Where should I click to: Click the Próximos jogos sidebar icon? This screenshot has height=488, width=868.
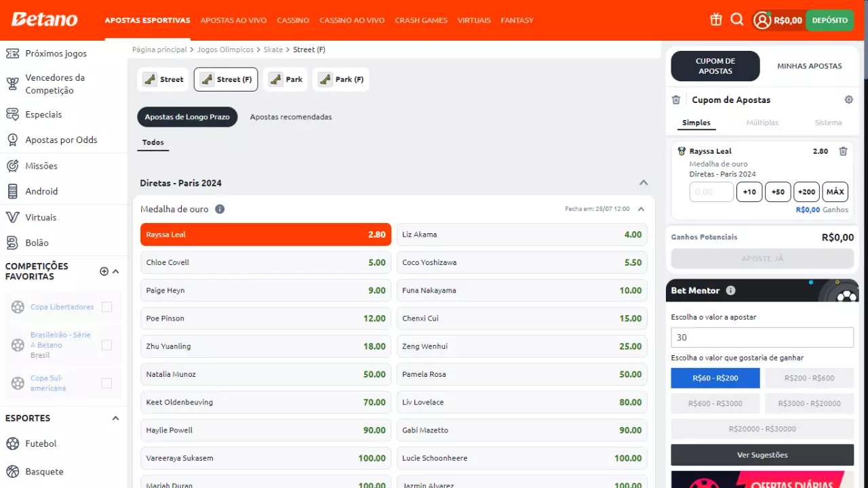pos(12,53)
